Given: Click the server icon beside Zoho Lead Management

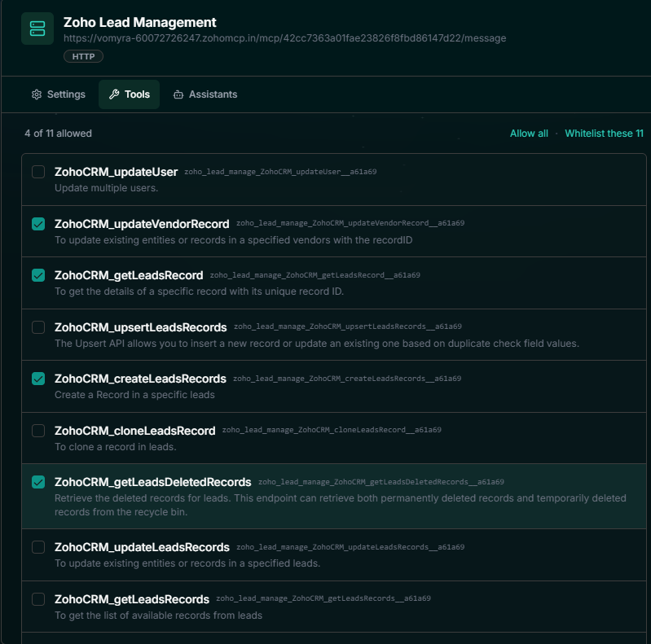Looking at the screenshot, I should click(37, 28).
